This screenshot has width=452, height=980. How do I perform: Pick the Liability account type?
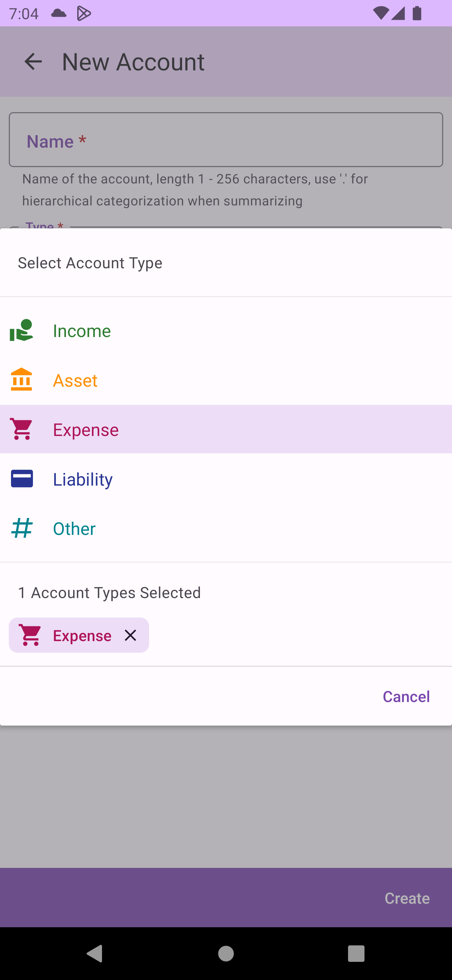[83, 479]
